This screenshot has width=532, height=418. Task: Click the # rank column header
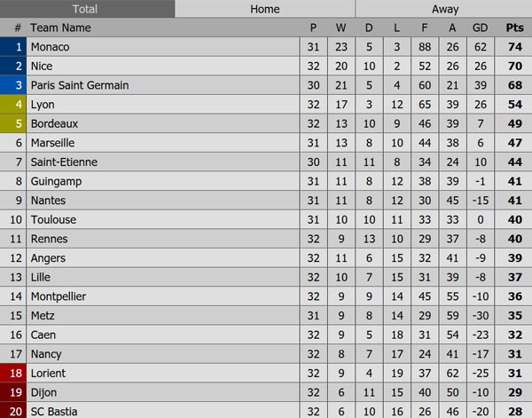(17, 28)
